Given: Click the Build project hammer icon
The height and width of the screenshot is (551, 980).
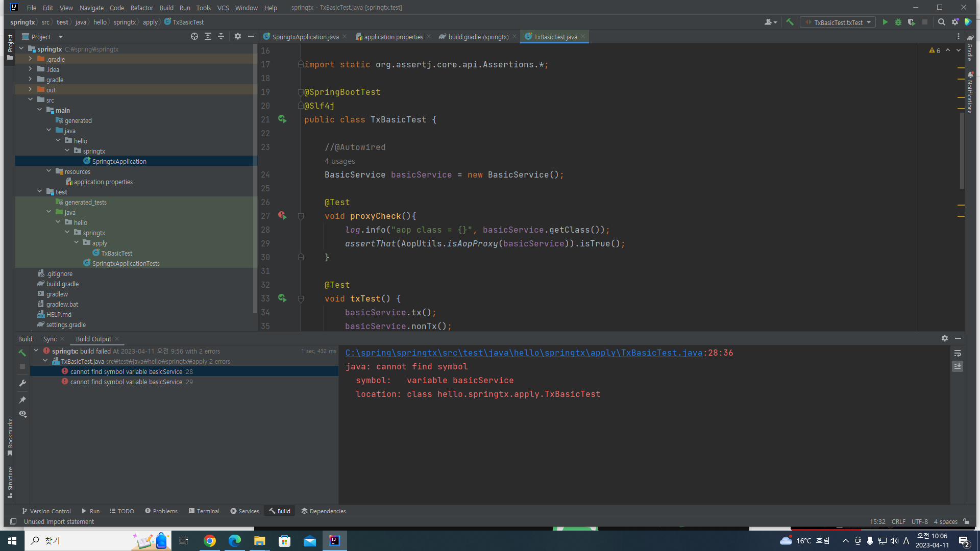Looking at the screenshot, I should [x=790, y=22].
